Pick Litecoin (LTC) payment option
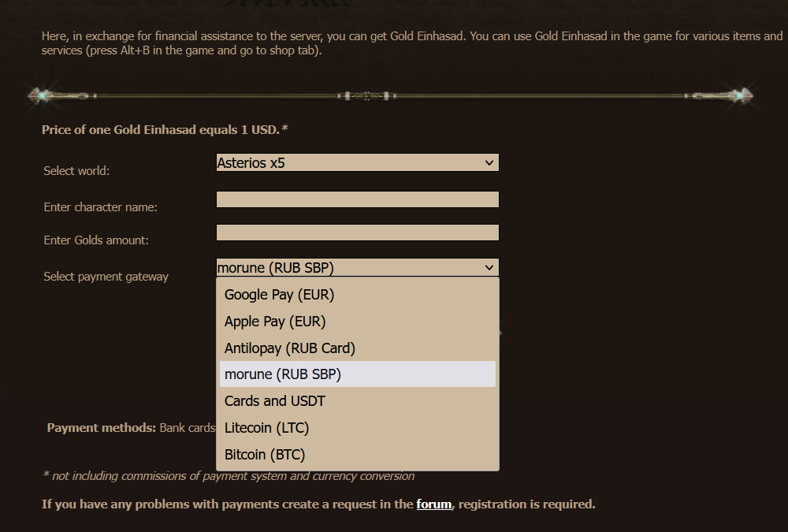This screenshot has height=532, width=788. pos(357,427)
